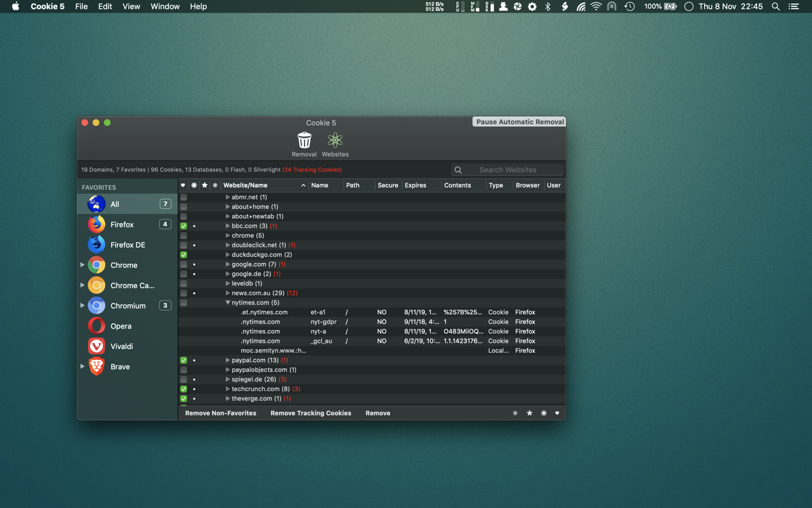
Task: Check the favorite box for nytimes.com
Action: pos(183,303)
